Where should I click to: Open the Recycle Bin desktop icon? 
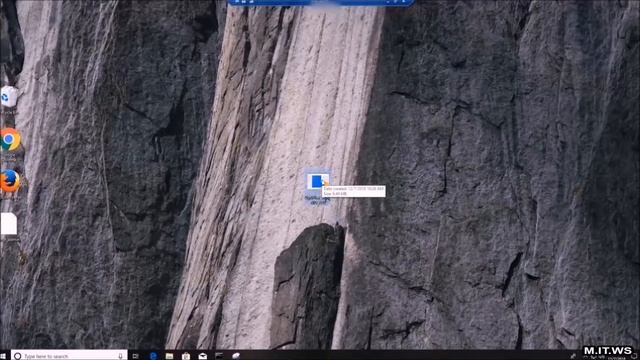tap(9, 96)
